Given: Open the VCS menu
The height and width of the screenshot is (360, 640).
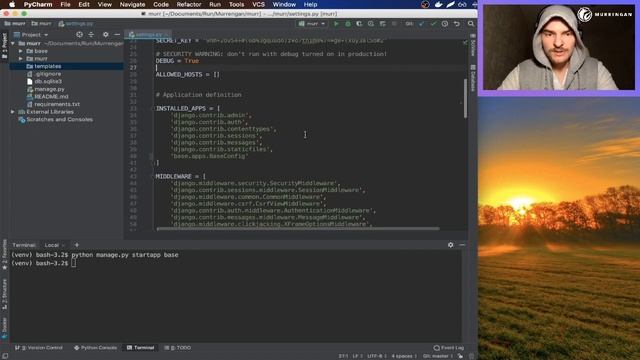Looking at the screenshot, I should point(258,4).
